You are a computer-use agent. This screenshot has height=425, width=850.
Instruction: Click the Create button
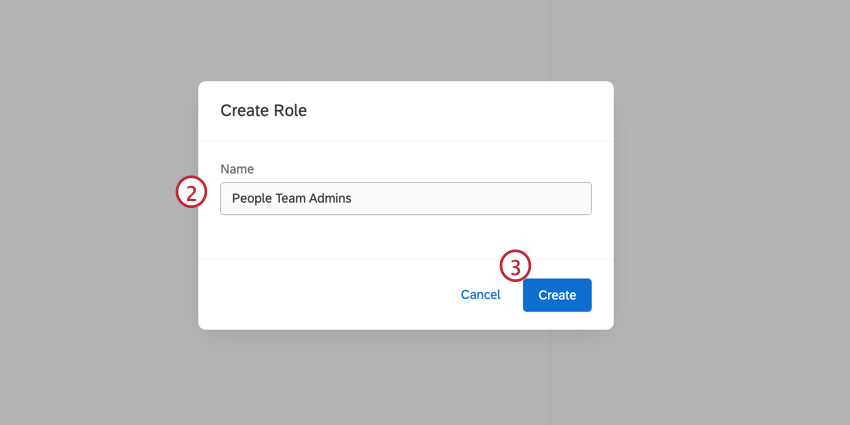pos(557,295)
